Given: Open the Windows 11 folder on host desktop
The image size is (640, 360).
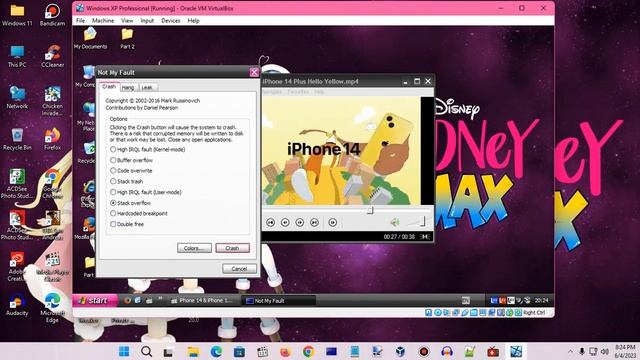Looking at the screenshot, I should (x=17, y=16).
